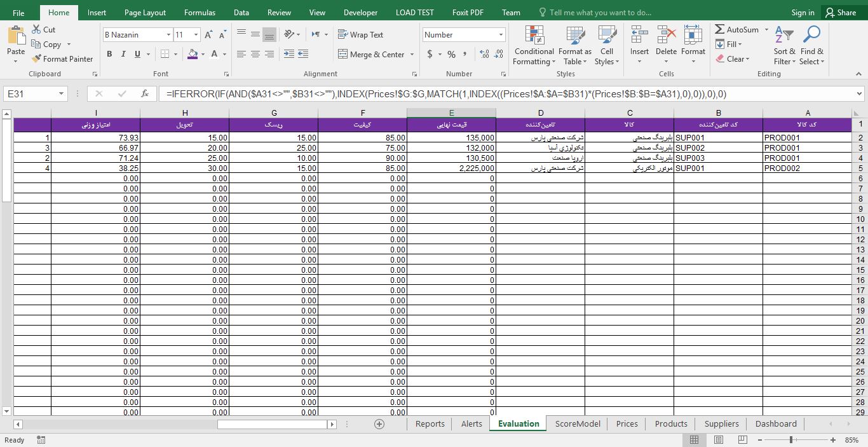The height and width of the screenshot is (447, 868).
Task: Expand the Number format dropdown
Action: click(x=501, y=35)
